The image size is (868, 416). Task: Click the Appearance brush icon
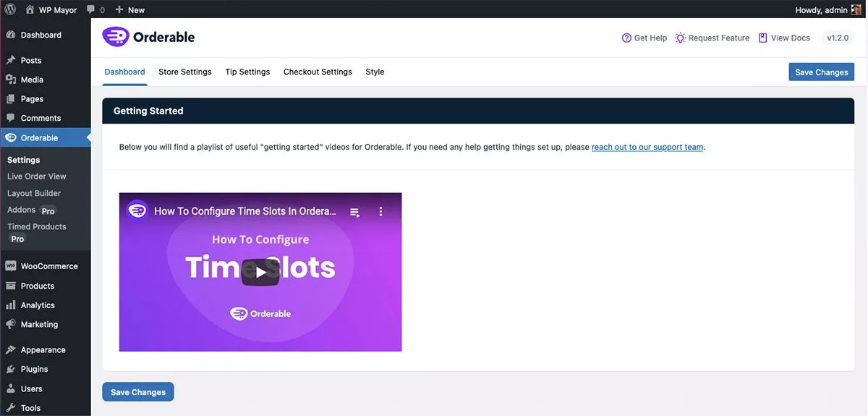click(11, 349)
